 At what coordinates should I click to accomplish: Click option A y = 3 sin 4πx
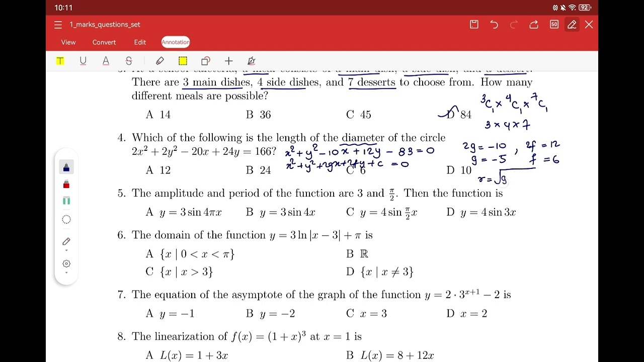(184, 212)
